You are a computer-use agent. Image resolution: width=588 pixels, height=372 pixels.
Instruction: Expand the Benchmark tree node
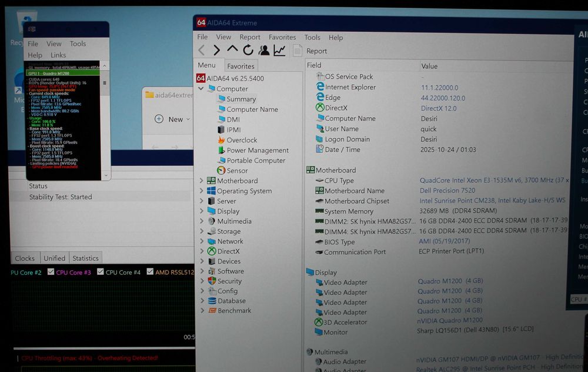coord(202,310)
